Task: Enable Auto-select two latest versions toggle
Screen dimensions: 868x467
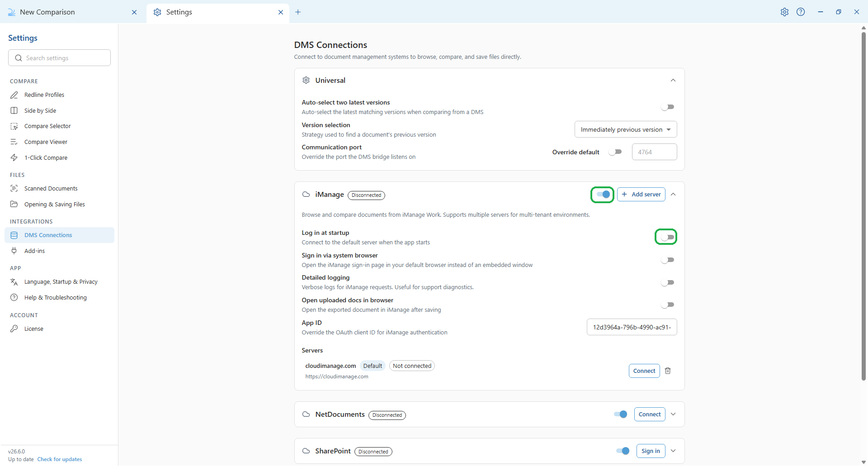Action: click(x=667, y=107)
